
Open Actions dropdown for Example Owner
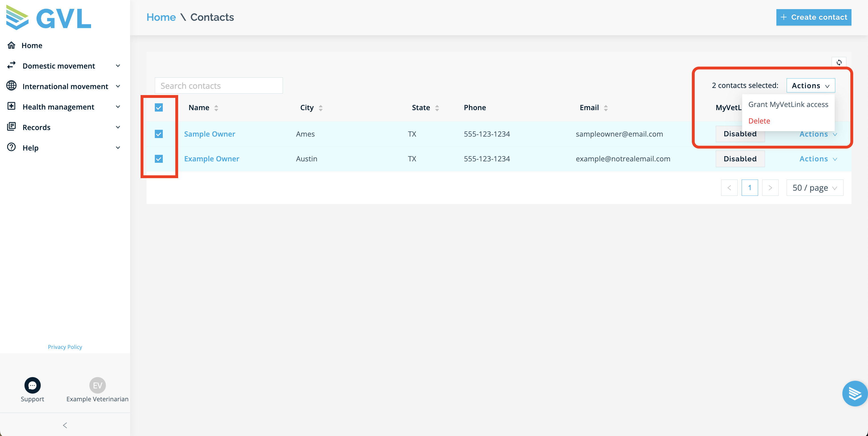(x=818, y=159)
